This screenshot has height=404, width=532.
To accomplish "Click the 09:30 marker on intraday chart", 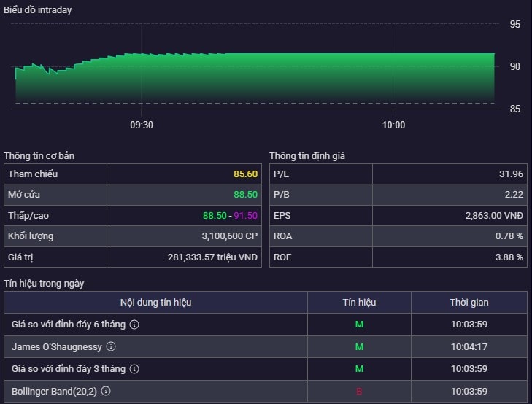I will coord(142,125).
